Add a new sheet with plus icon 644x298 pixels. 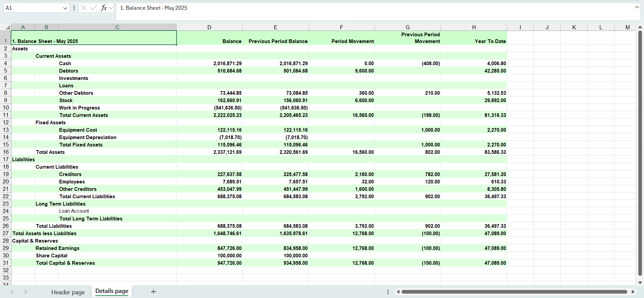[x=153, y=292]
